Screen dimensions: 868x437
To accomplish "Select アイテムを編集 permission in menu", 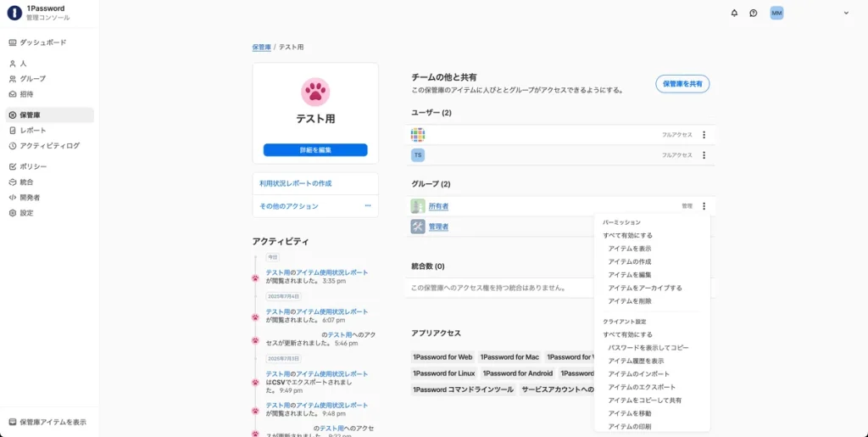I will click(x=630, y=275).
